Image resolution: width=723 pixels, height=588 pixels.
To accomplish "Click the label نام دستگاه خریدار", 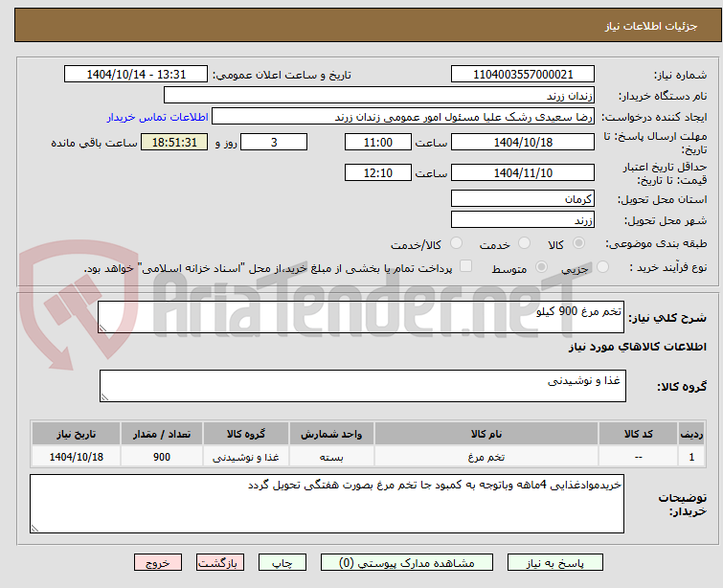I will tap(662, 96).
